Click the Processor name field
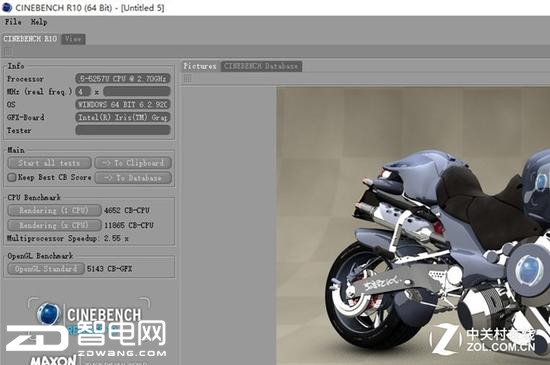Screen dimensions: 550x365 point(123,79)
